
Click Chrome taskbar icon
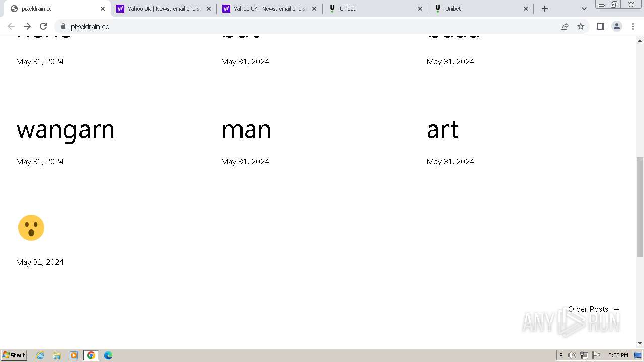(x=91, y=355)
